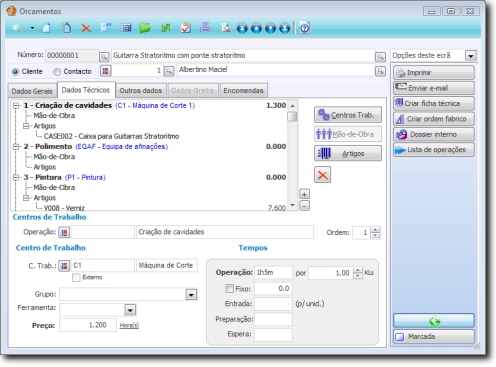
Task: Click the Lista de operações button
Action: [434, 150]
